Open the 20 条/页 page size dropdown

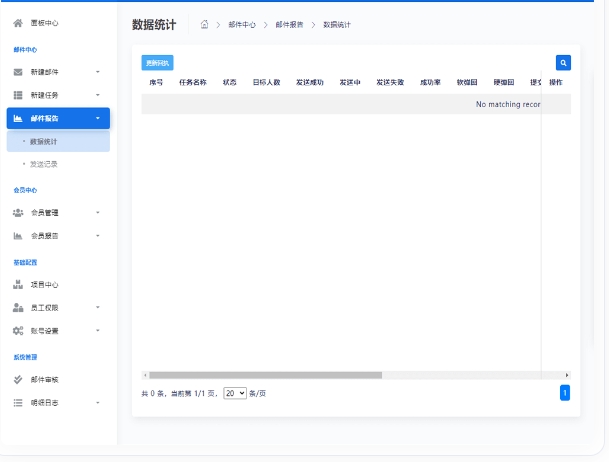pos(235,393)
